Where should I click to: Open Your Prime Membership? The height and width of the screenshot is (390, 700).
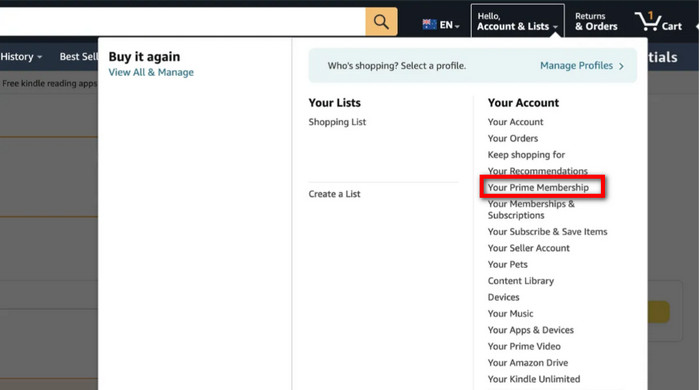(x=538, y=187)
